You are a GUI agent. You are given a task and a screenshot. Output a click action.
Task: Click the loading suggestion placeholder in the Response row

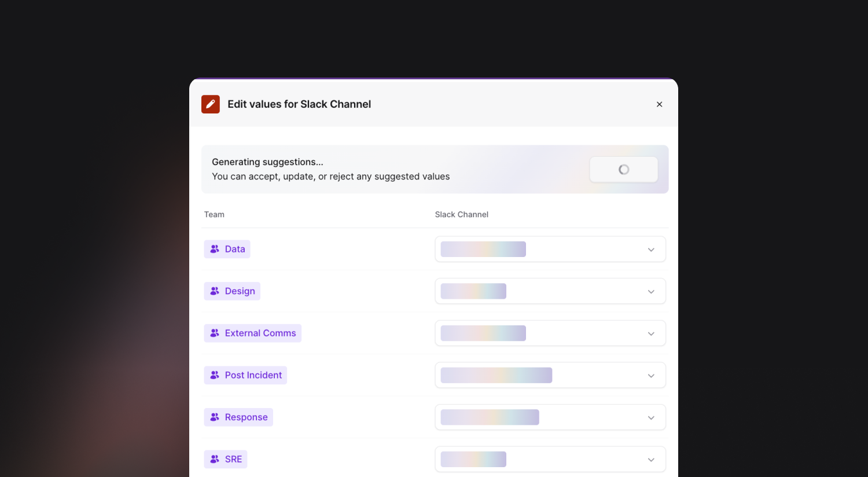point(490,417)
